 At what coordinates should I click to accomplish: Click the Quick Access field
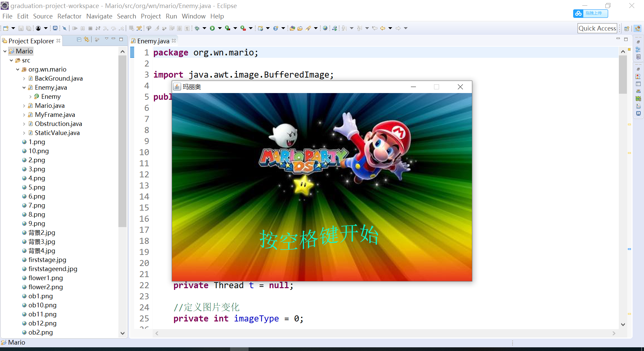pos(597,28)
